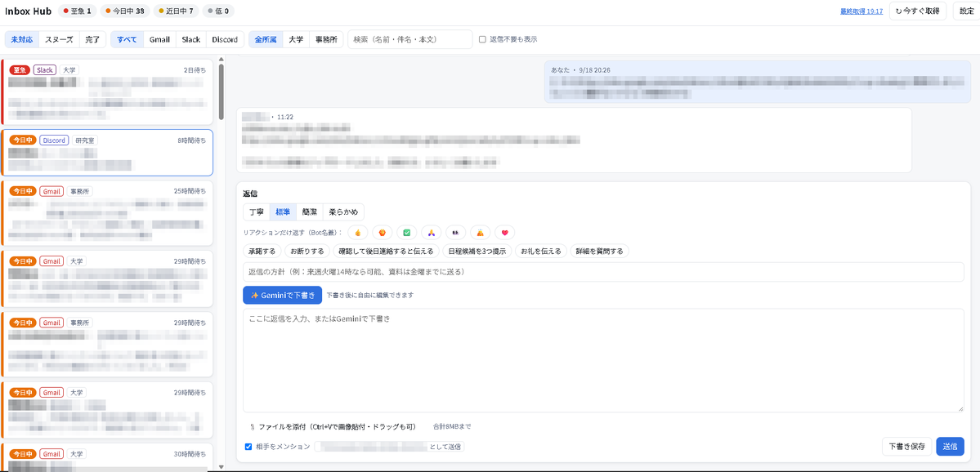980x472 pixels.
Task: Click into the reply body text area
Action: click(x=603, y=360)
